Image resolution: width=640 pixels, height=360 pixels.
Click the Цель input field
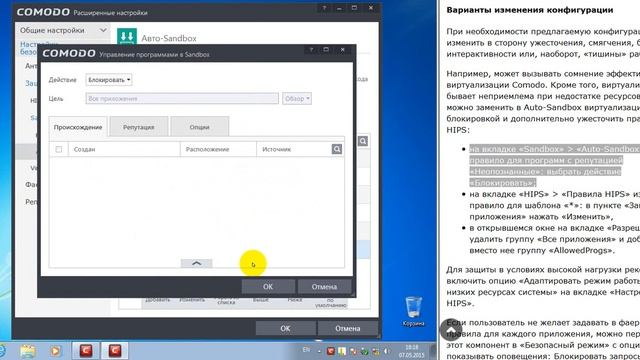click(182, 98)
